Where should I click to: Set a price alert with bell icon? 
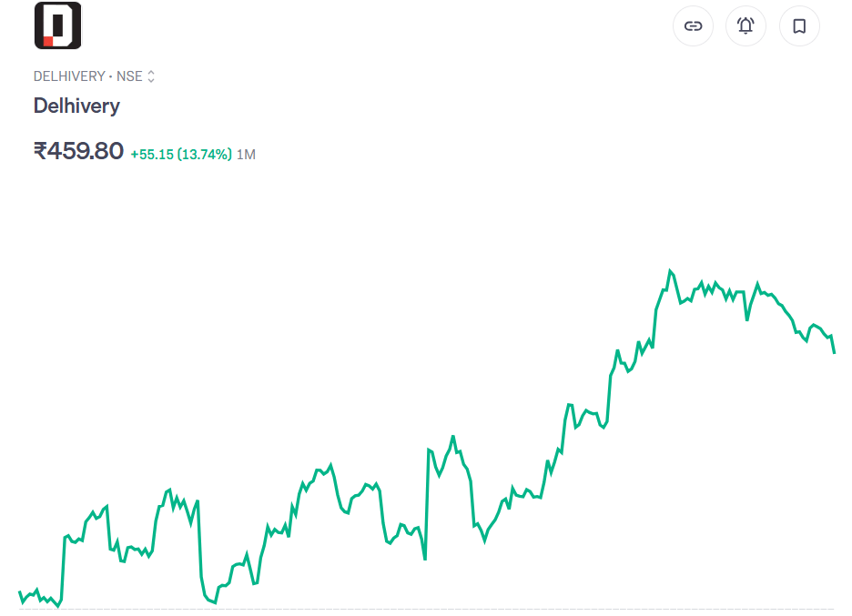click(x=745, y=26)
